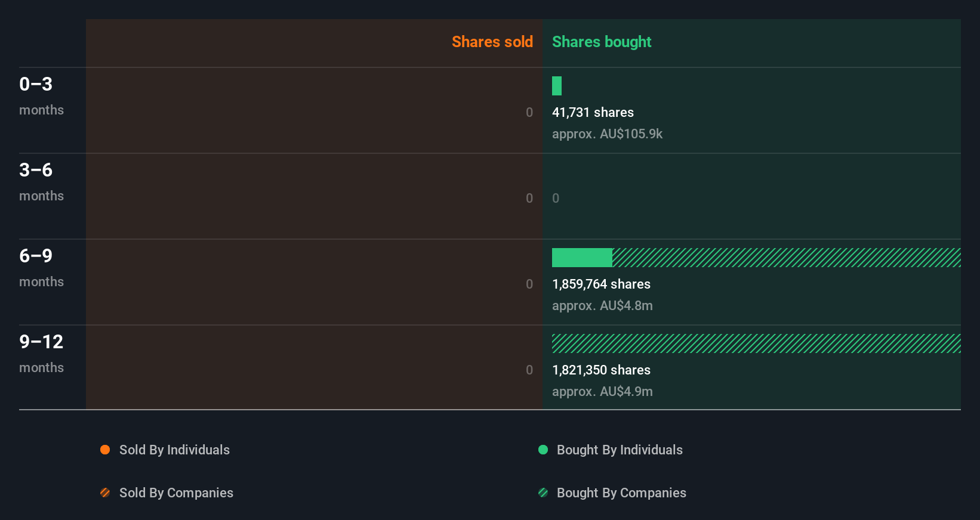
Task: Click the 3–6 months row label
Action: (x=41, y=182)
